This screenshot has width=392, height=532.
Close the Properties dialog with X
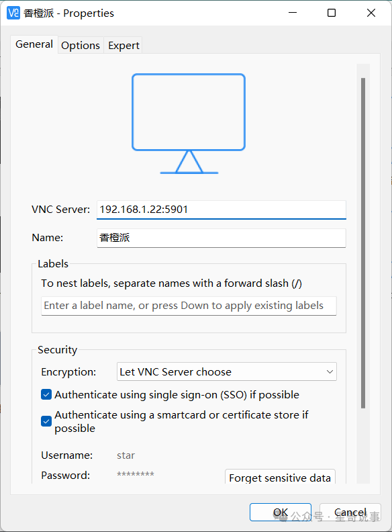point(371,13)
